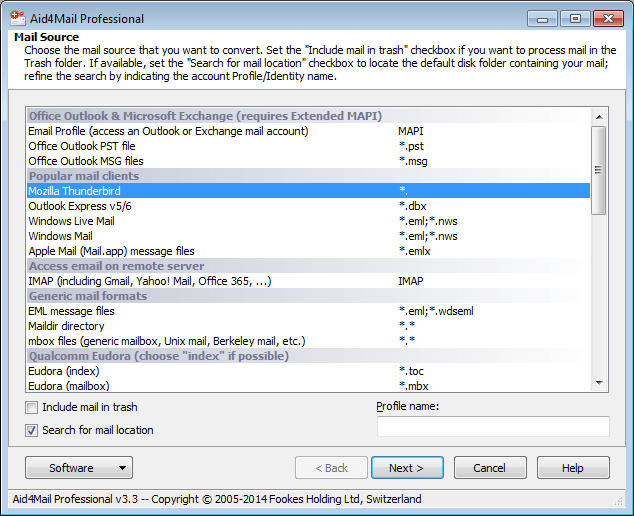Choose EML message files format
This screenshot has width=634, height=516.
click(x=308, y=311)
